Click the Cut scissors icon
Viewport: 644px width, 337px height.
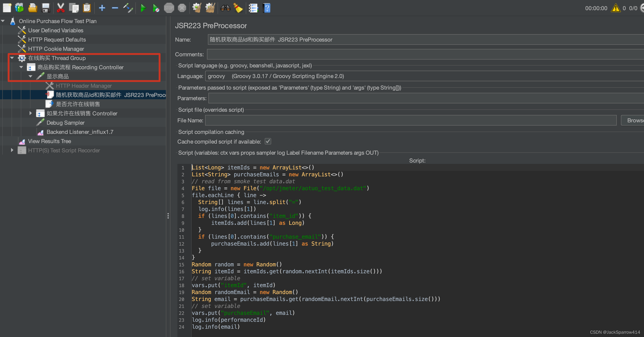(x=61, y=8)
